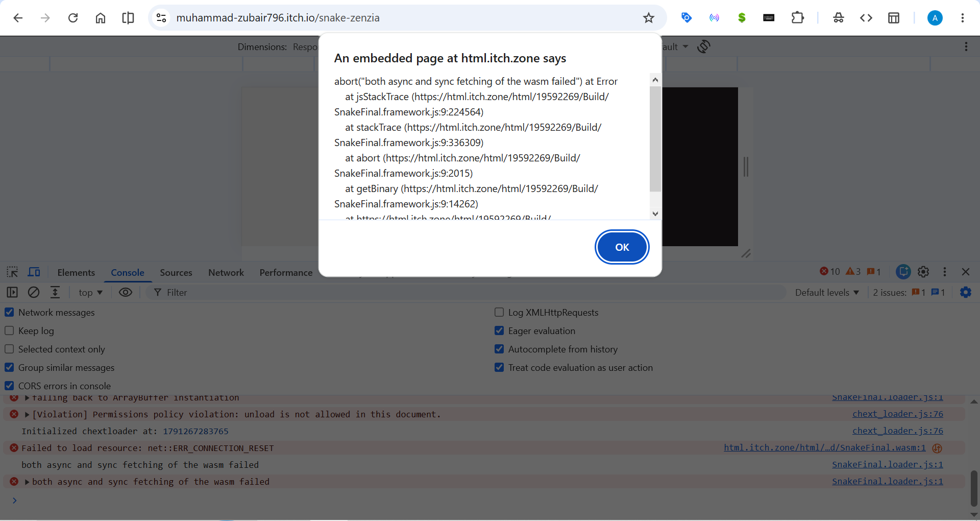
Task: Expand the last wasm failed error entry
Action: pyautogui.click(x=27, y=482)
